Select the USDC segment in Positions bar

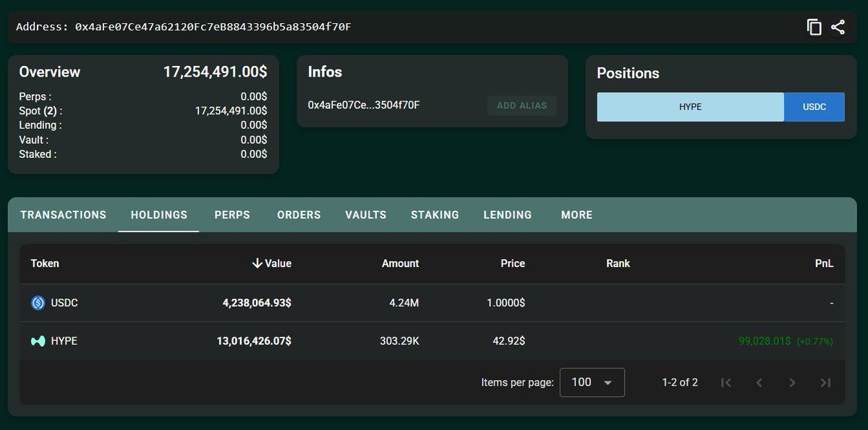814,106
